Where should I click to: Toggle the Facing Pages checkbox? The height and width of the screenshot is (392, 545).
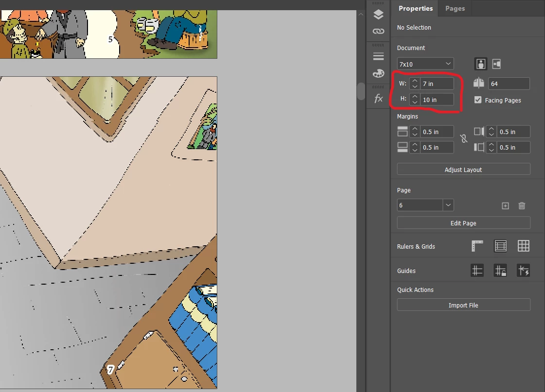coord(478,100)
